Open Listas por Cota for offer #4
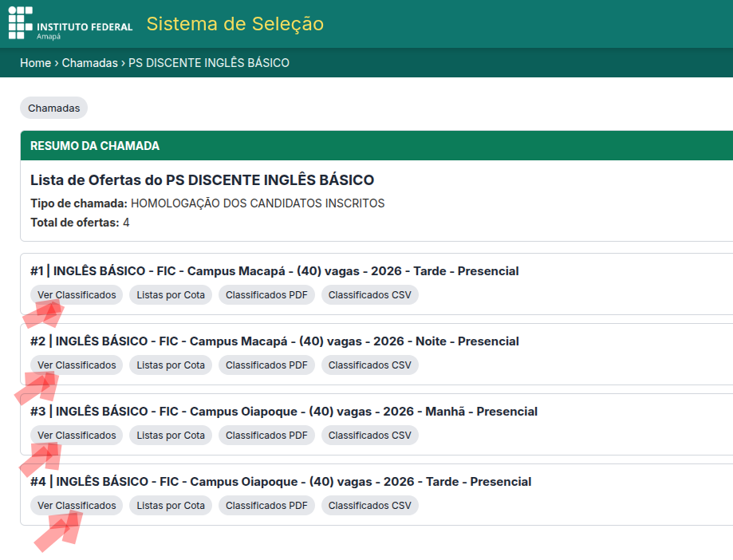Screen dimensions: 733x560 (171, 506)
